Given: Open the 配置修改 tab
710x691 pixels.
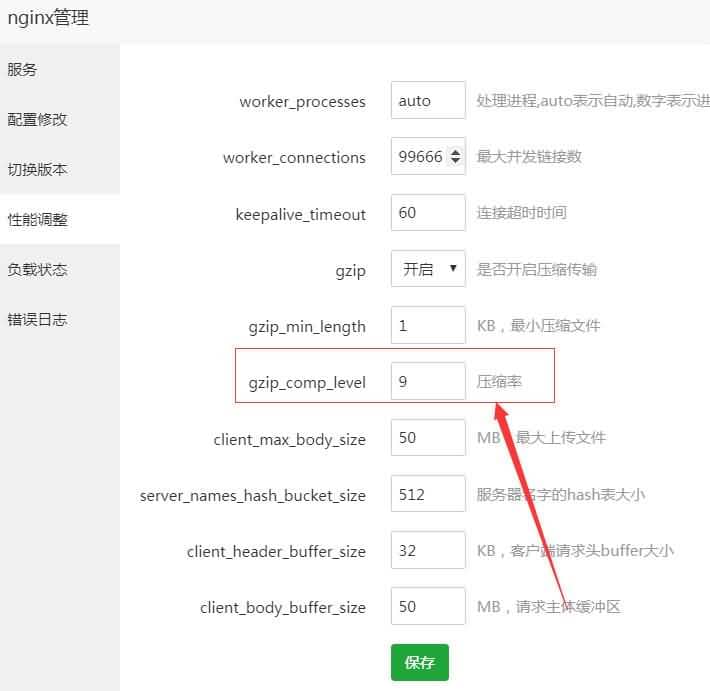Looking at the screenshot, I should click(x=60, y=120).
